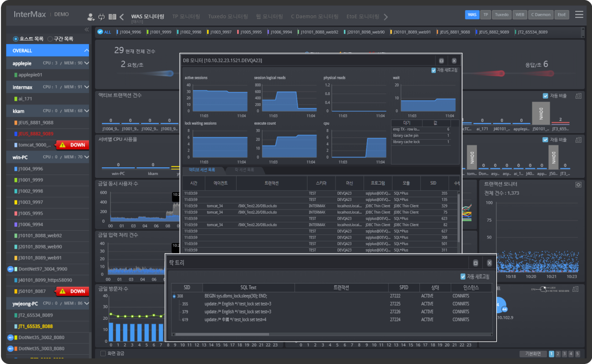592x364 pixels.
Task: Click the user settings icon beside DEMO
Action: tap(91, 17)
